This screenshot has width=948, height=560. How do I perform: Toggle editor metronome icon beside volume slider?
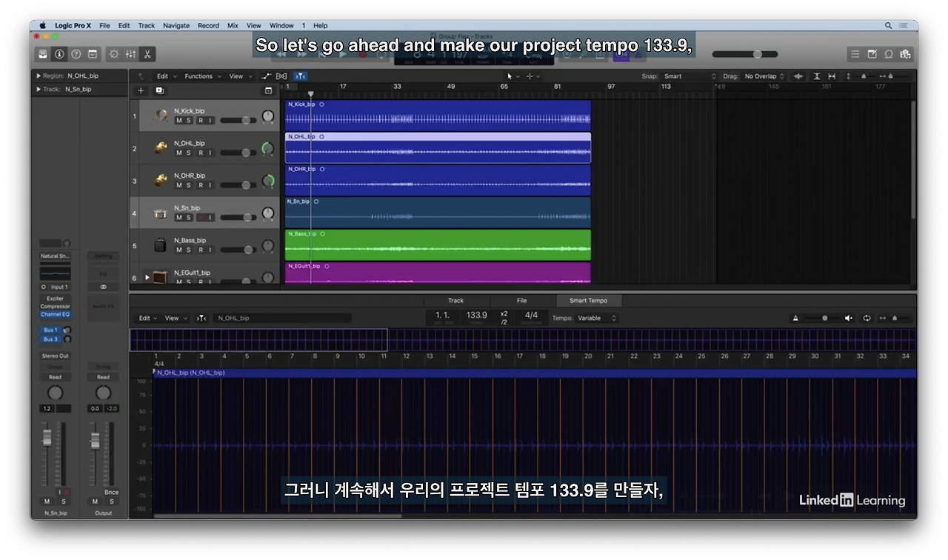(x=796, y=318)
